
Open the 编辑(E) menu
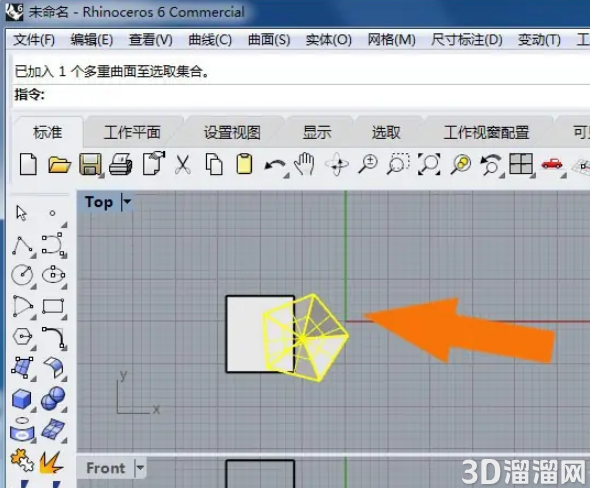92,40
